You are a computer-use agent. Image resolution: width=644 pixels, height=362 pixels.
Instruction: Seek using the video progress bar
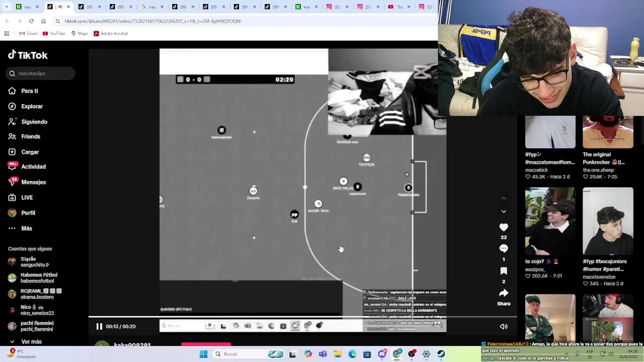pyautogui.click(x=303, y=317)
